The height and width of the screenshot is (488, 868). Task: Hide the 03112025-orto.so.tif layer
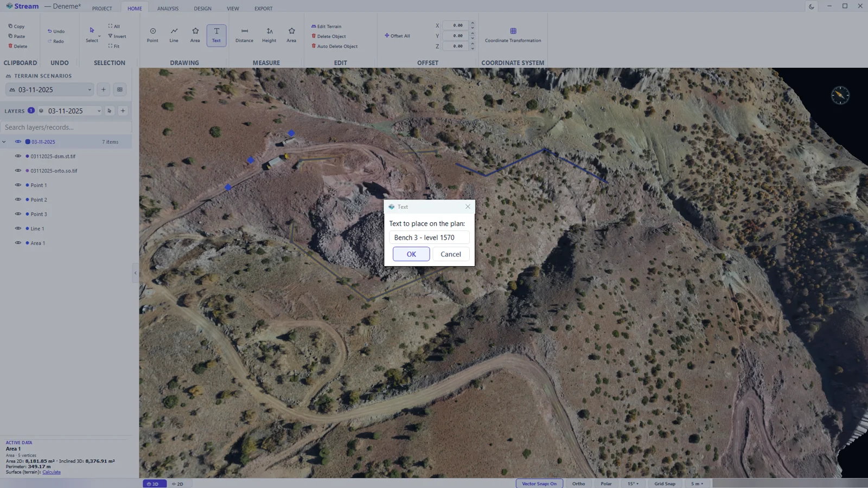pyautogui.click(x=18, y=170)
